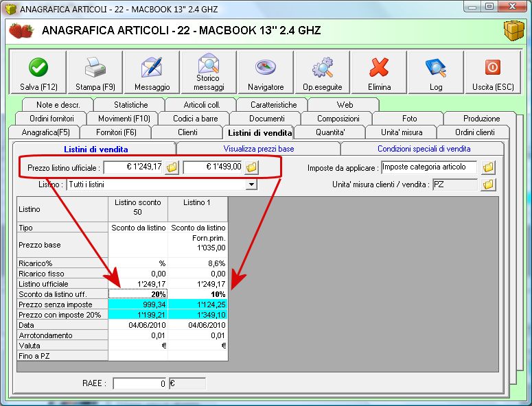Open Unita' misura tab
The height and width of the screenshot is (406, 532).
coord(402,132)
